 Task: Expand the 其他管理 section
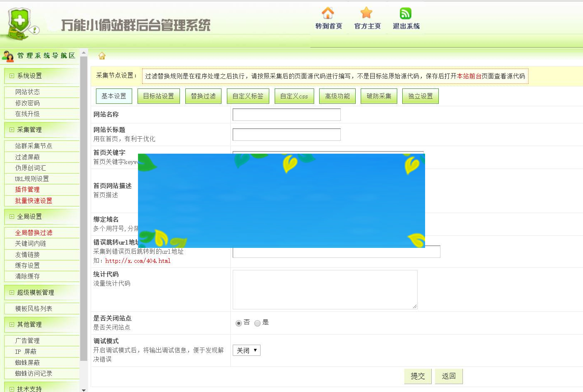coord(11,325)
